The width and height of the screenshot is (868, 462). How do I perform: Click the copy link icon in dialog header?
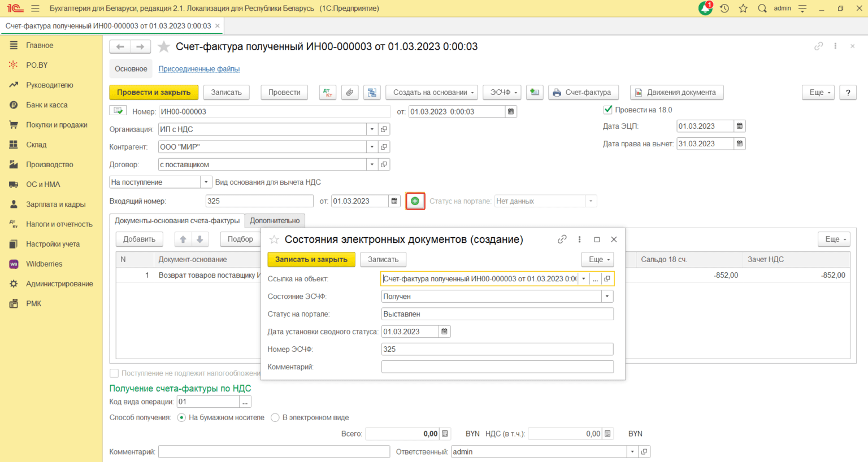click(x=562, y=239)
